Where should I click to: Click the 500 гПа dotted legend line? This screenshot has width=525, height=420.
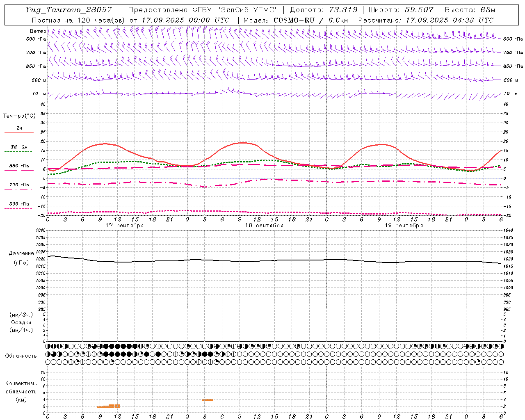18,208
